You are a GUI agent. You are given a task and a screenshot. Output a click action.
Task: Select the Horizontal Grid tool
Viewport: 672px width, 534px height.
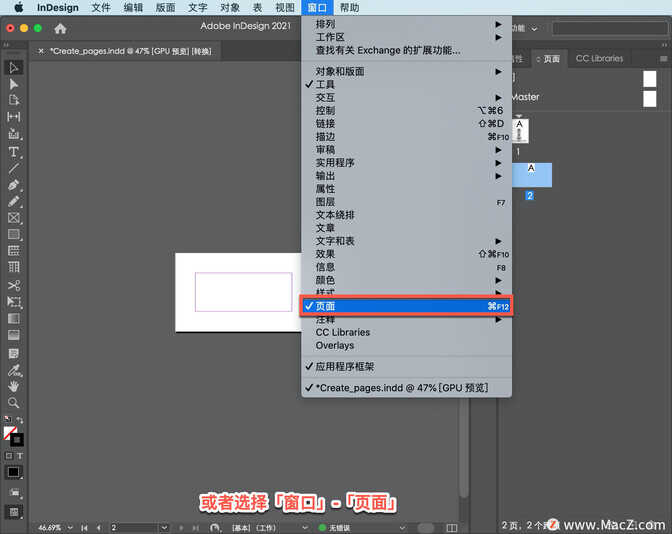(x=14, y=251)
